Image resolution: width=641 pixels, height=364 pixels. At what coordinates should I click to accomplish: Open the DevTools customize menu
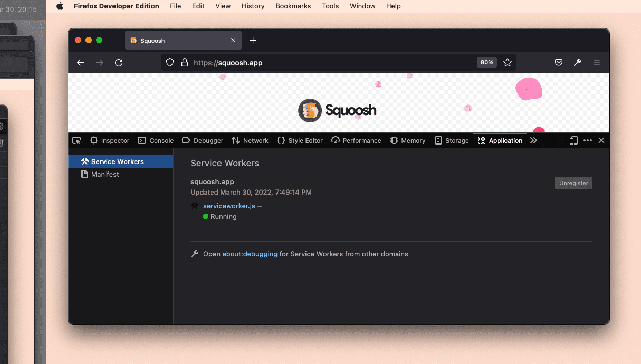[x=588, y=140]
